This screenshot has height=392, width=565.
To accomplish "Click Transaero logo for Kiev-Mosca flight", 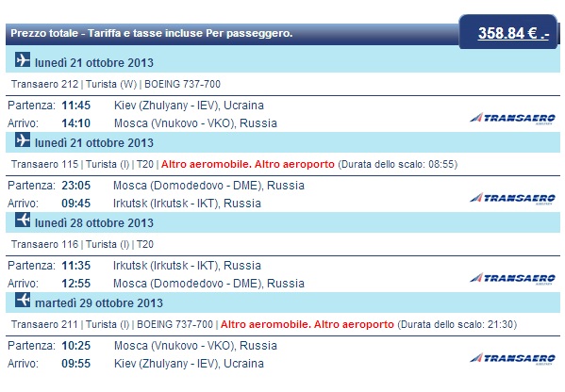I will tap(512, 118).
